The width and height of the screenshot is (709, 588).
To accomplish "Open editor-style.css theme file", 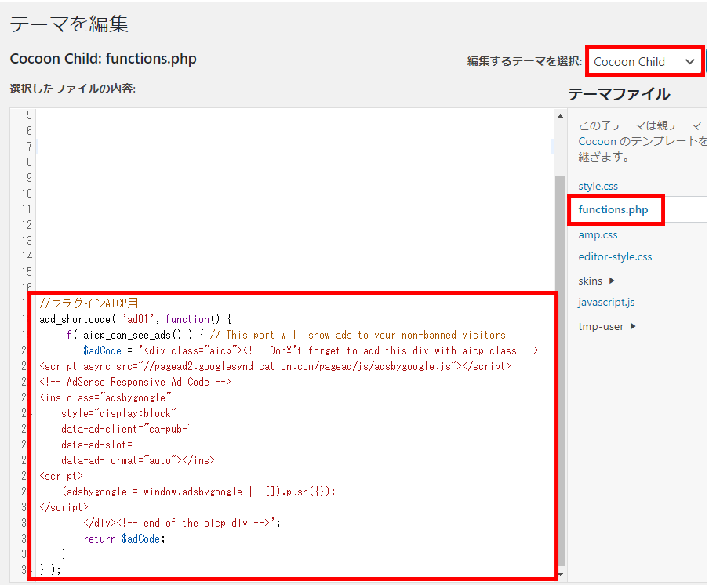I will 615,256.
